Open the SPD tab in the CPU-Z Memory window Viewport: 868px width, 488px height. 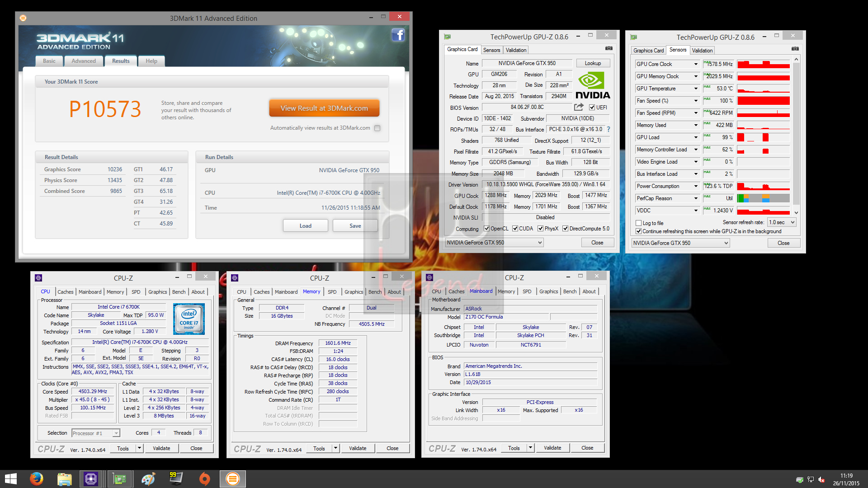(x=332, y=292)
